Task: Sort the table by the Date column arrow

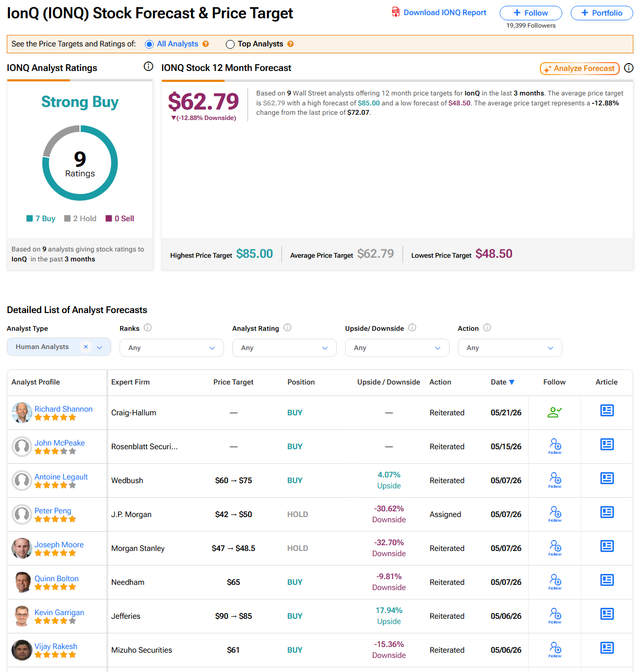Action: click(512, 382)
